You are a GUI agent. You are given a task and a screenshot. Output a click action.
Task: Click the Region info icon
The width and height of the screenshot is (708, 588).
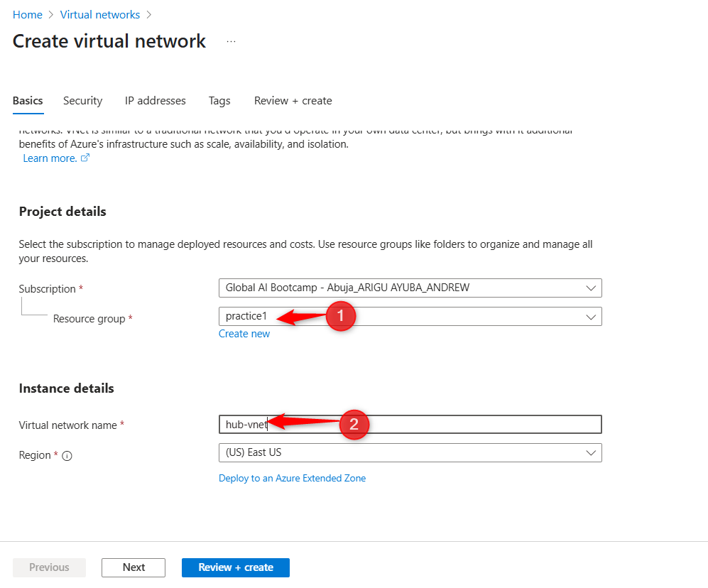tap(67, 456)
